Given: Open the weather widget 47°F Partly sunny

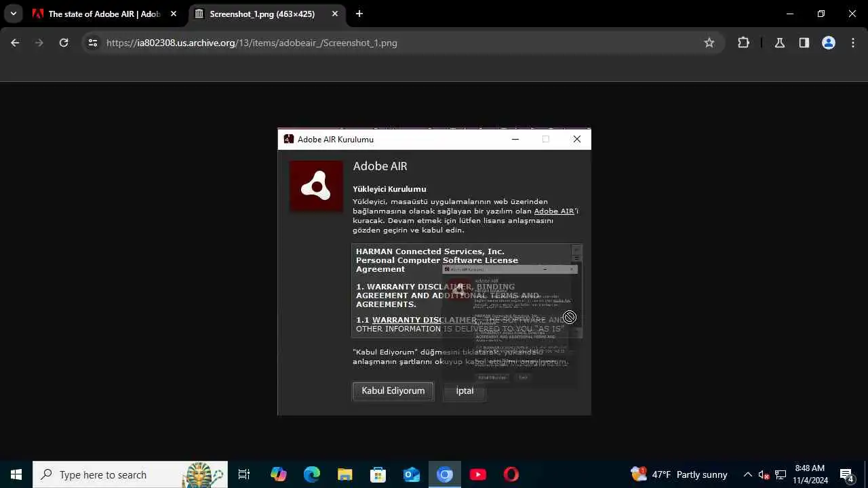Looking at the screenshot, I should pos(679,474).
